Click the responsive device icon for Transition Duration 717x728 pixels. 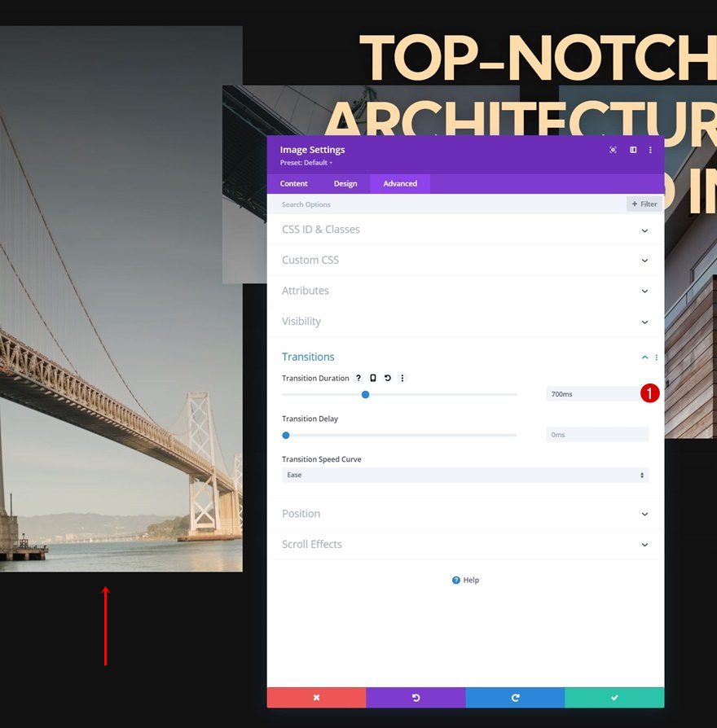click(x=372, y=378)
